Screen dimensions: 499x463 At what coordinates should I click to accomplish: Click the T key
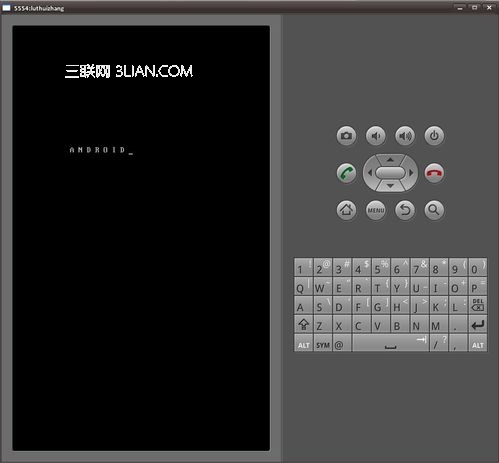[381, 286]
